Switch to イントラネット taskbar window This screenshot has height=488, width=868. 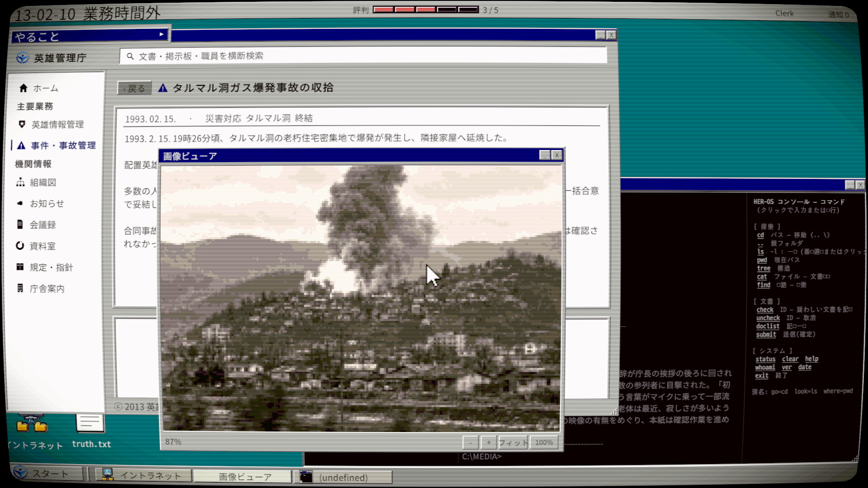tap(141, 475)
